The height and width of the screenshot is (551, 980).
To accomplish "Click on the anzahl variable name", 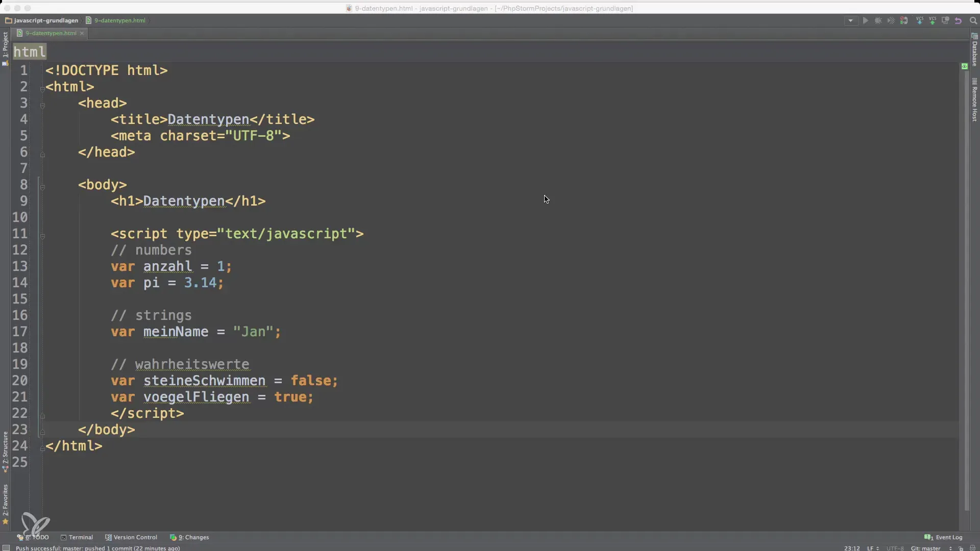I will point(168,266).
